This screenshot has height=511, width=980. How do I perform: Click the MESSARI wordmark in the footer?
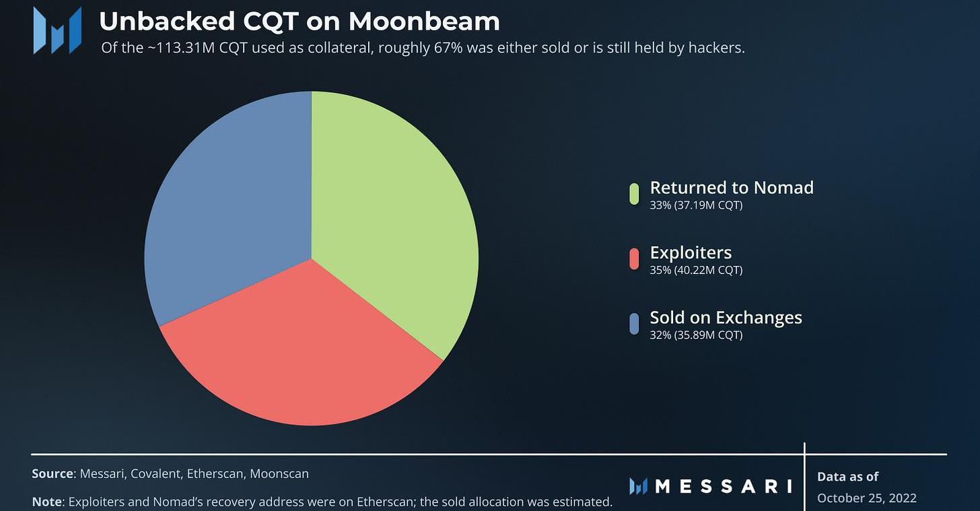tap(723, 486)
